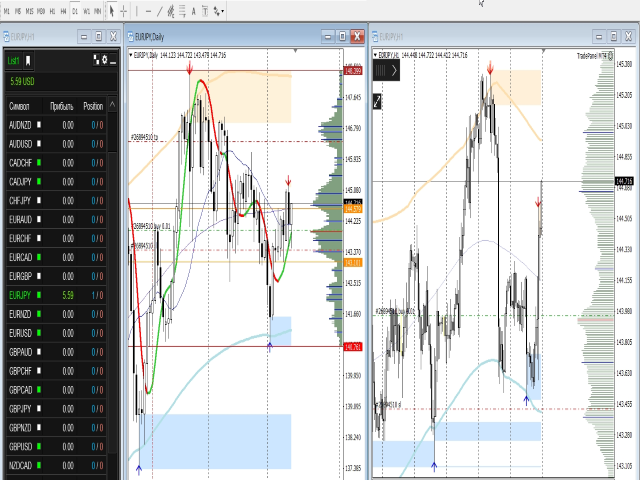Select the M5 timeframe button

pos(18,11)
